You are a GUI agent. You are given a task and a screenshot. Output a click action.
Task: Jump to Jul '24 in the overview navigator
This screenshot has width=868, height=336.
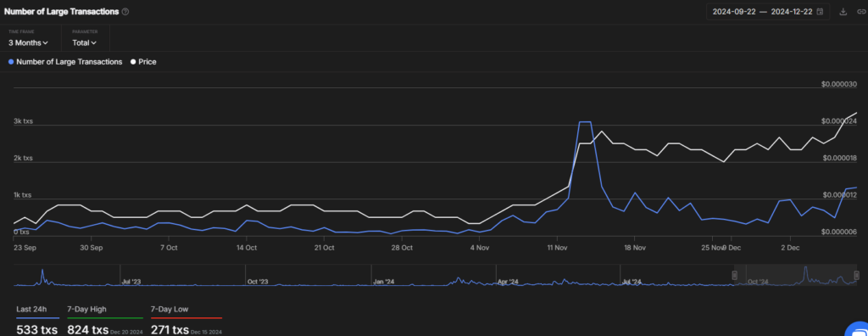(632, 282)
